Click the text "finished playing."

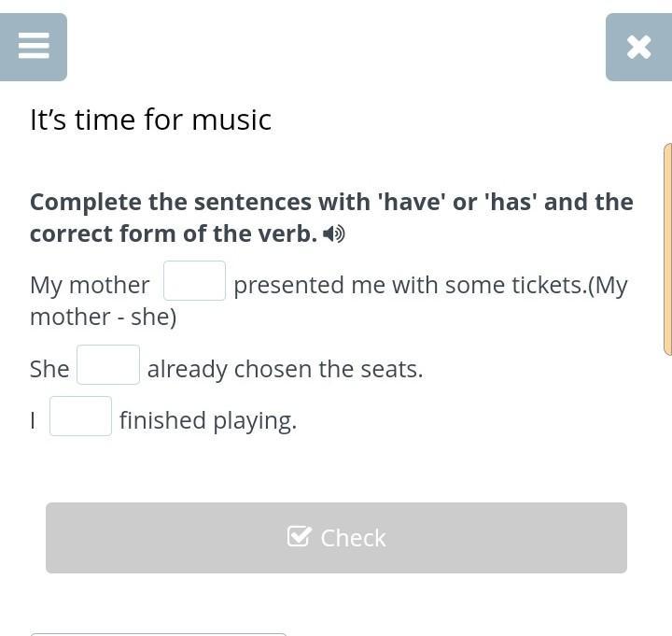208,420
